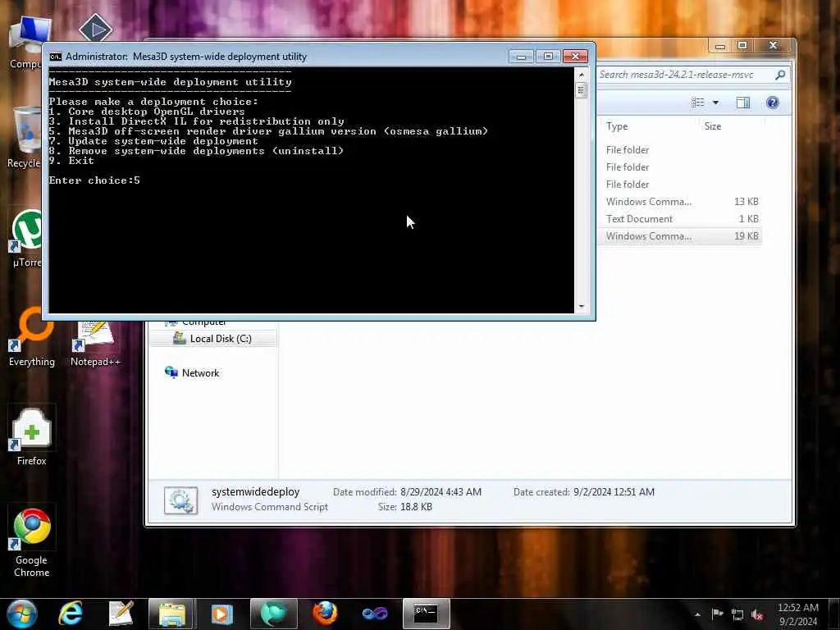Launch uTorrent from the desktop

(25, 239)
